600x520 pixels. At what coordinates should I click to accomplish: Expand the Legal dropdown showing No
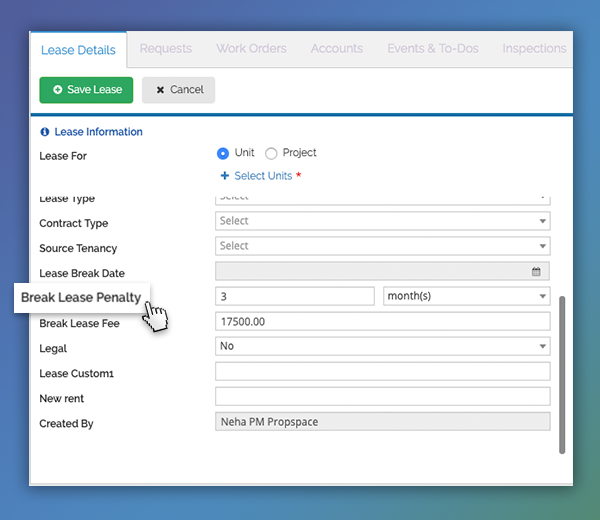383,346
